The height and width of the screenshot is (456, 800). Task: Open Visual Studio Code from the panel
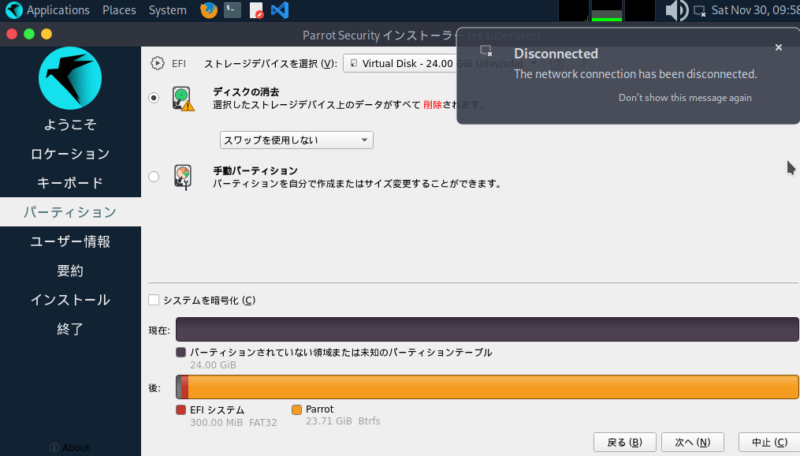(x=280, y=11)
